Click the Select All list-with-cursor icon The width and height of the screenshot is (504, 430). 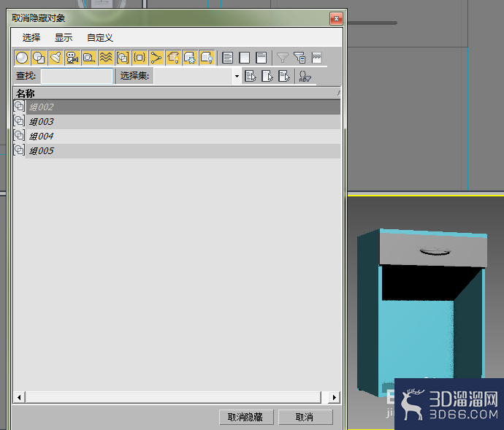pyautogui.click(x=251, y=76)
